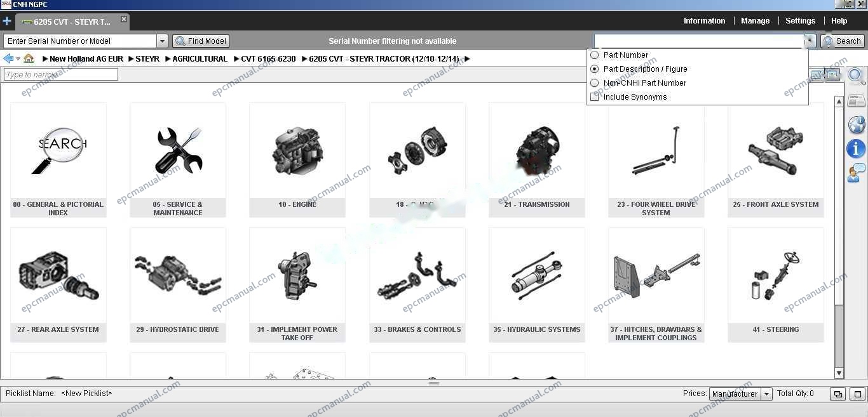Select the Part Number radio option
The width and height of the screenshot is (868, 417).
pos(595,55)
